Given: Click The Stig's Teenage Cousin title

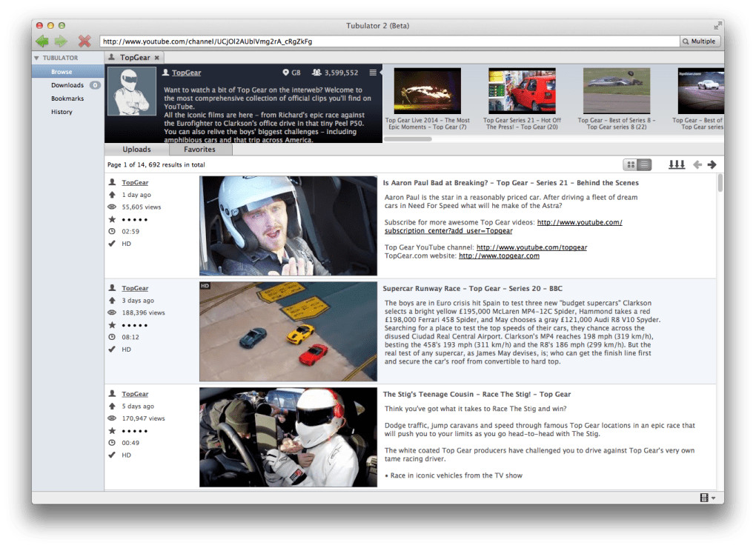Looking at the screenshot, I should (x=477, y=395).
